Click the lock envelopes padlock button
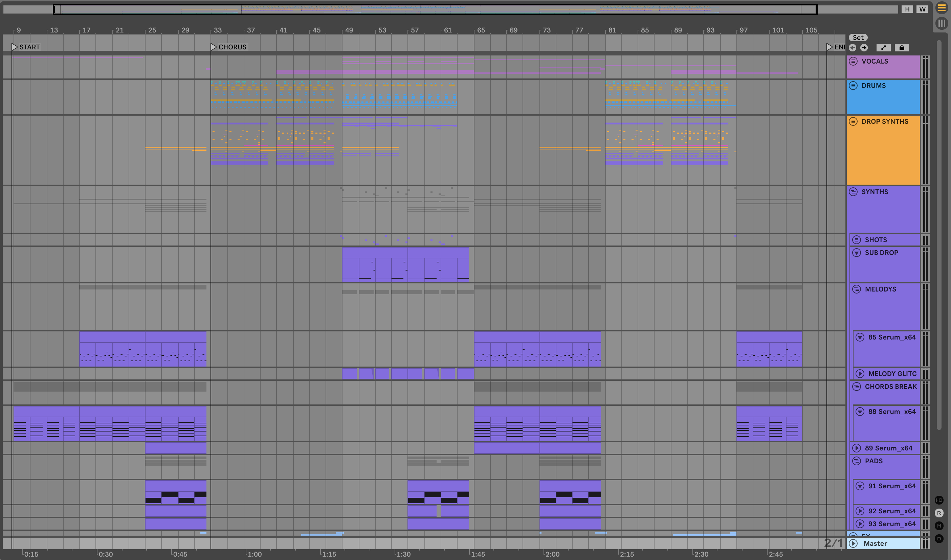951x560 pixels. (902, 48)
